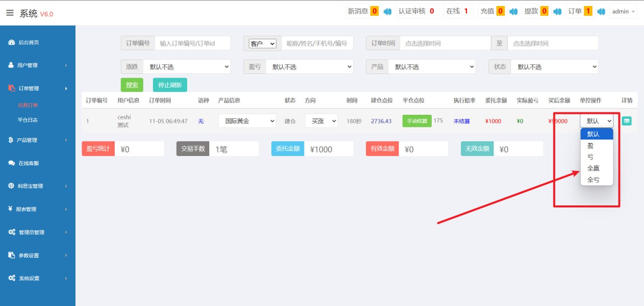Screen dimensions: 644x306
Task: Click the 后台首页 dashboard icon in the sidebar
Action: pyautogui.click(x=12, y=42)
